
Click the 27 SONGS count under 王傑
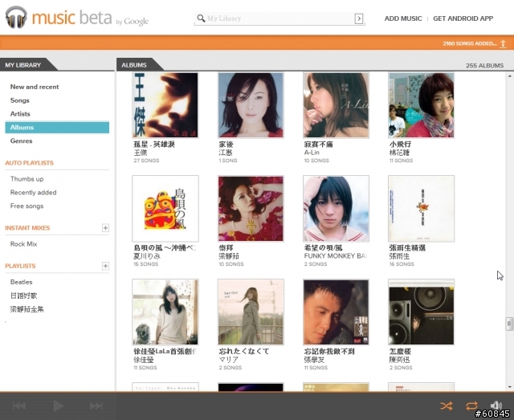pos(146,161)
